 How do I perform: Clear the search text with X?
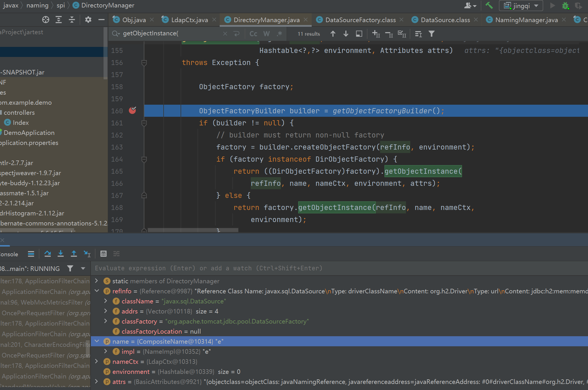[x=225, y=34]
